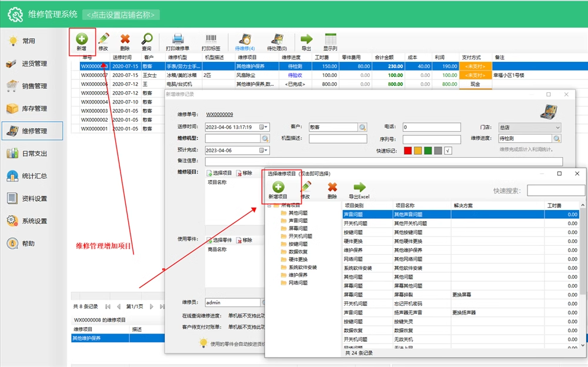Pick the green quick-mark swatch

[x=428, y=151]
